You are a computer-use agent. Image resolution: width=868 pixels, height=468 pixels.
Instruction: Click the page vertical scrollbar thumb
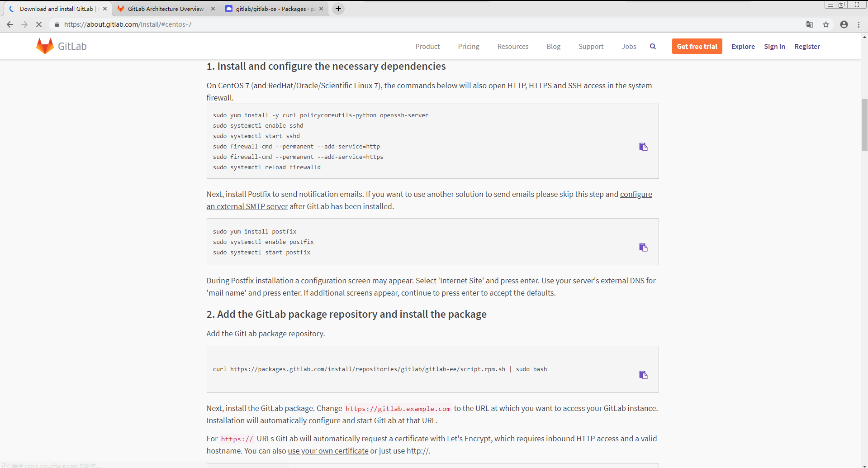tap(864, 125)
